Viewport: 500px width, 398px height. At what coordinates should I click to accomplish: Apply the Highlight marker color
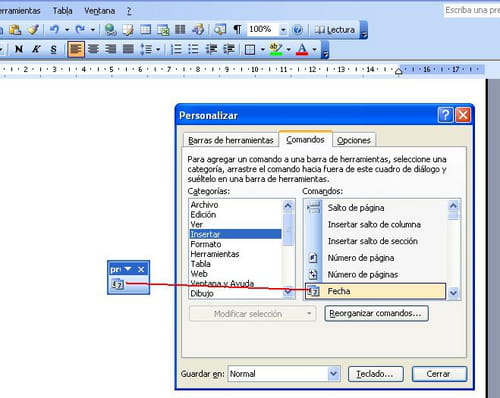(x=276, y=49)
